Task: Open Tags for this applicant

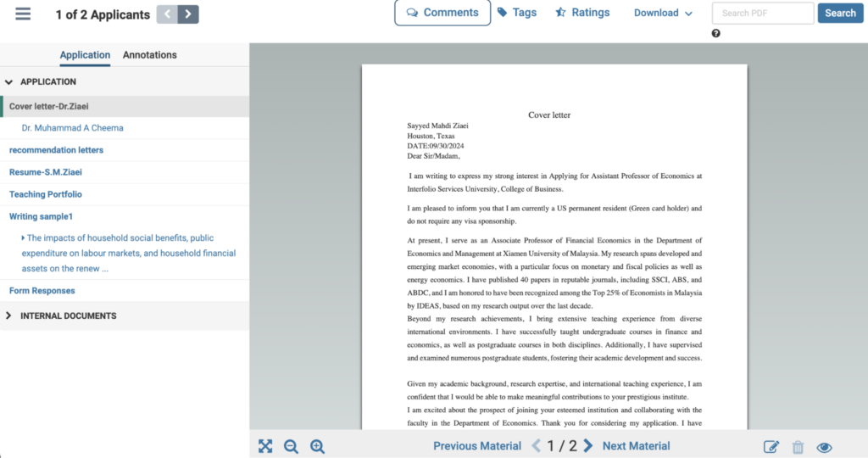Action: [517, 12]
